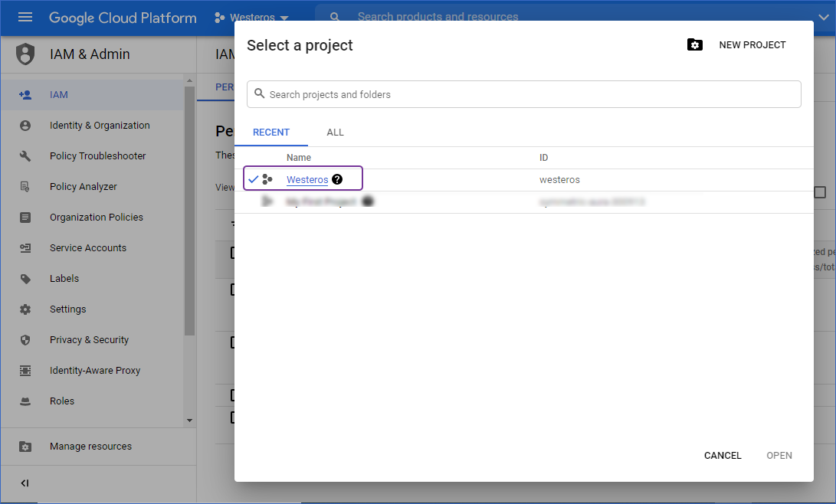Collapse the sidebar with the arrow icon

click(25, 483)
